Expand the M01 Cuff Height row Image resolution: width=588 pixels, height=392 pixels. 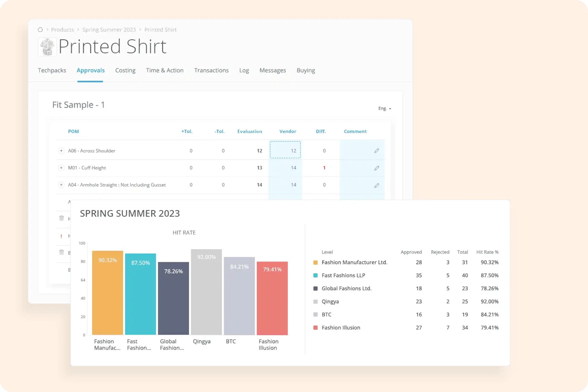pyautogui.click(x=61, y=168)
